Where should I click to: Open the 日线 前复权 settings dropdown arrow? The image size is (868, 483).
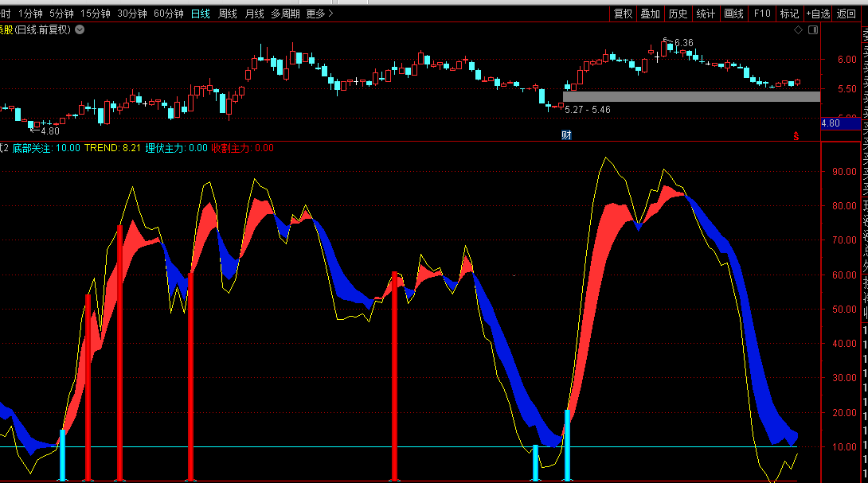coord(79,29)
